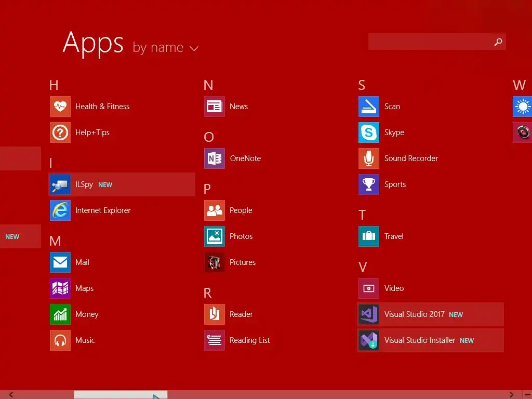The image size is (532, 399).
Task: Select the P letter group header
Action: pos(207,189)
